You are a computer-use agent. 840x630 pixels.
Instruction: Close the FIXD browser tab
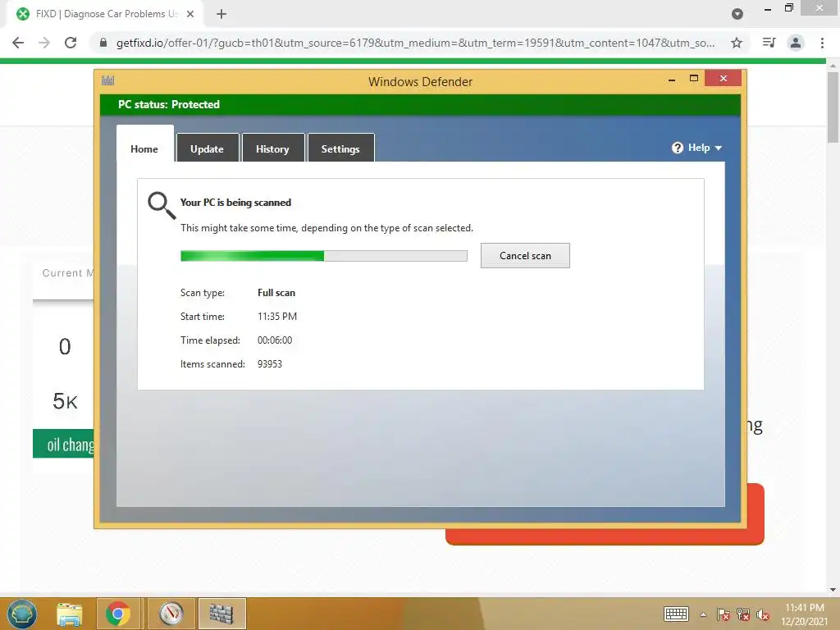tap(190, 14)
